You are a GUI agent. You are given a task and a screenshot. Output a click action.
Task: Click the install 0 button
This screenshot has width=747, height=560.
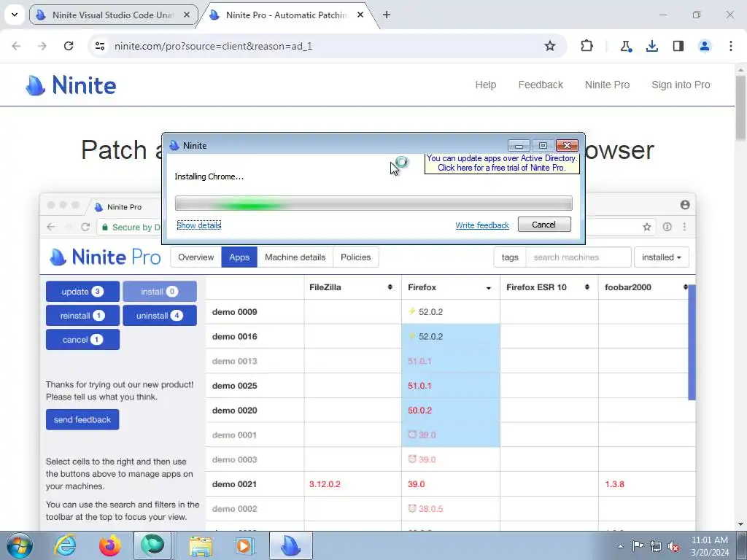(x=160, y=292)
